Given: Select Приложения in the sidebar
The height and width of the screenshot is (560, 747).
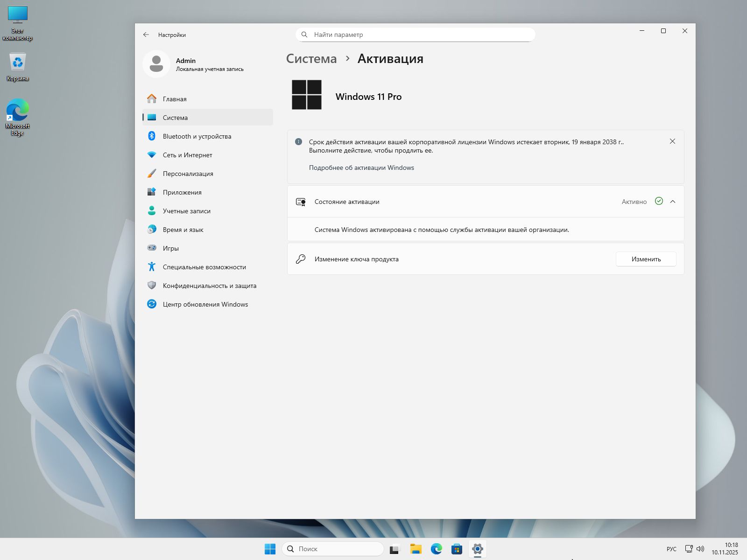Looking at the screenshot, I should (182, 192).
